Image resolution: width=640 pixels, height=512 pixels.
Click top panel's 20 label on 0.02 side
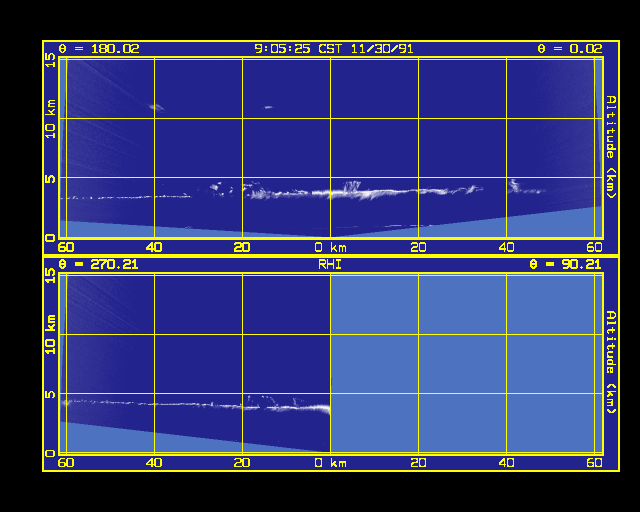click(x=418, y=247)
